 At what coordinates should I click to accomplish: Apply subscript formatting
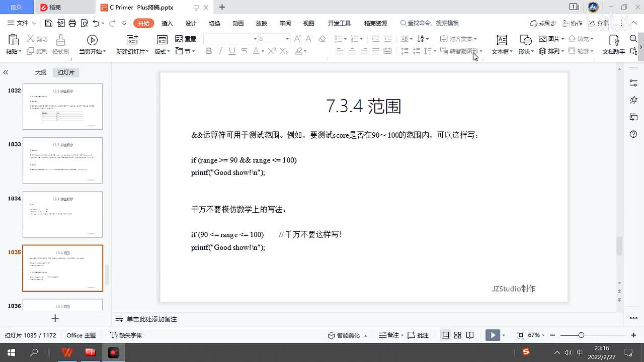(x=284, y=51)
